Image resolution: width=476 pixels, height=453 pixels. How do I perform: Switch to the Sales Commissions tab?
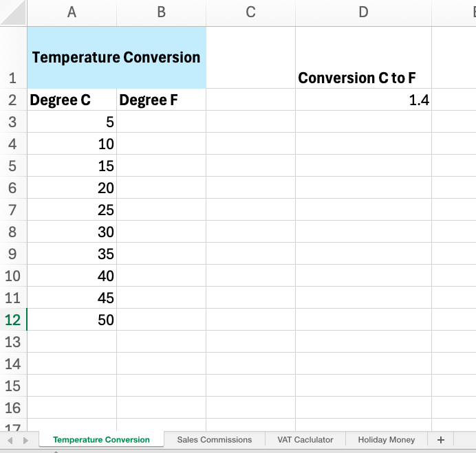(214, 440)
